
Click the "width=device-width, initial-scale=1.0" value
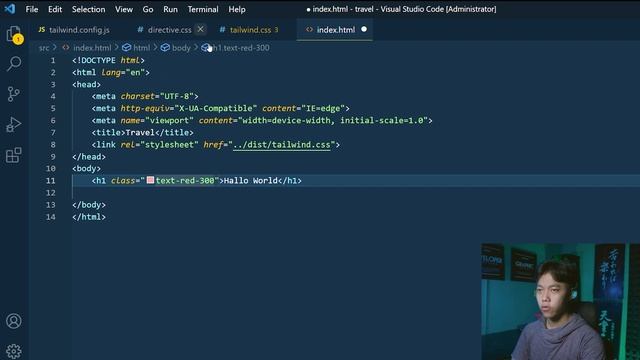tap(333, 120)
